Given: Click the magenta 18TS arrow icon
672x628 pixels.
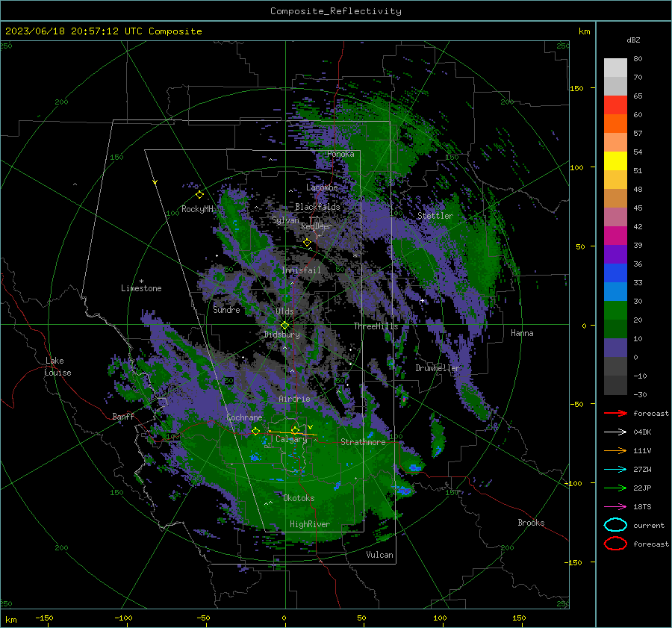Looking at the screenshot, I should (615, 507).
